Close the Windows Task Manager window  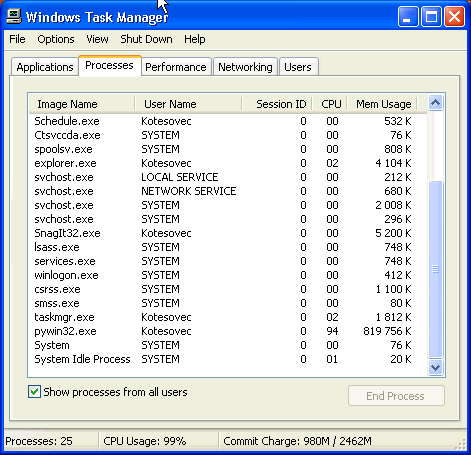coord(454,16)
